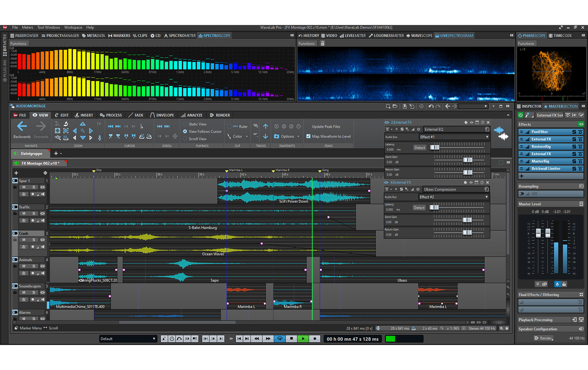588x370 pixels.
Task: Close the 2:External FX plugin window
Action: pyautogui.click(x=488, y=122)
